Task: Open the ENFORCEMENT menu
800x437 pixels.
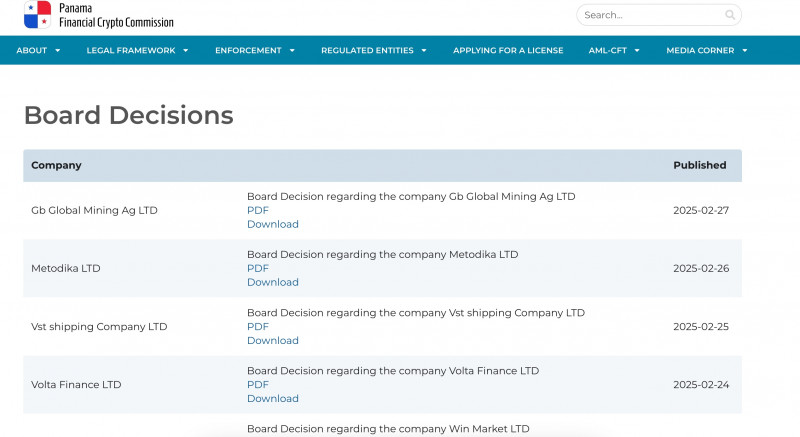Action: pyautogui.click(x=248, y=50)
